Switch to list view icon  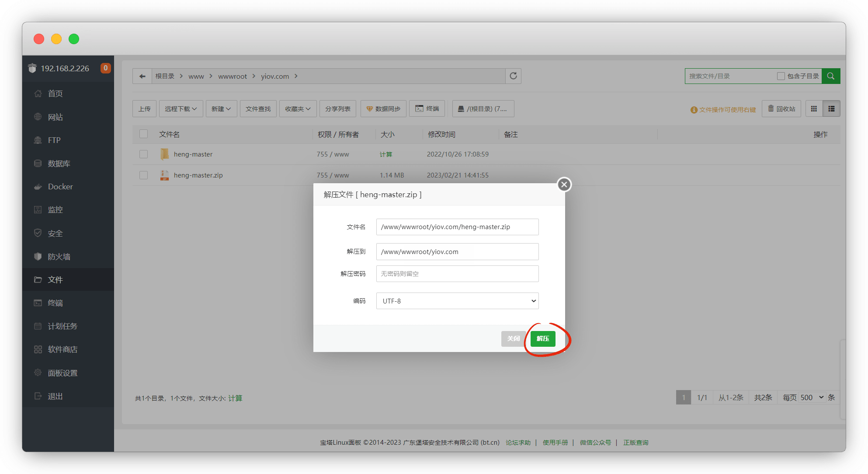pyautogui.click(x=831, y=109)
